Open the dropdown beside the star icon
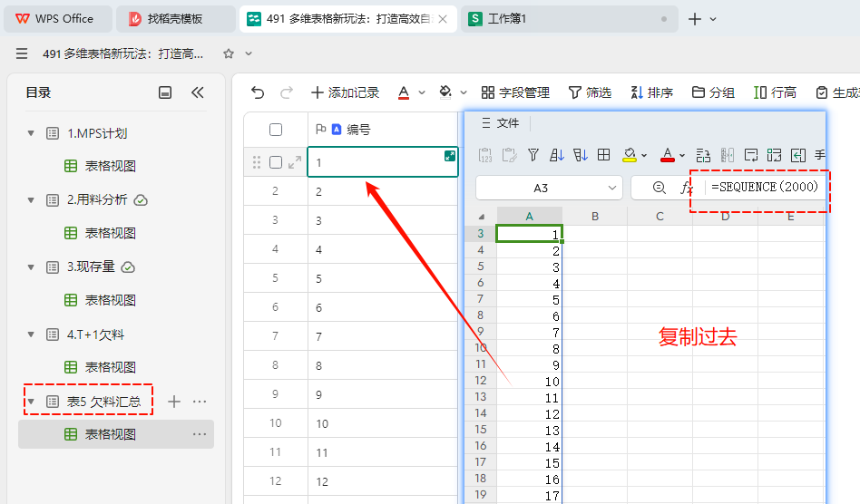The height and width of the screenshot is (504, 860). click(x=249, y=53)
